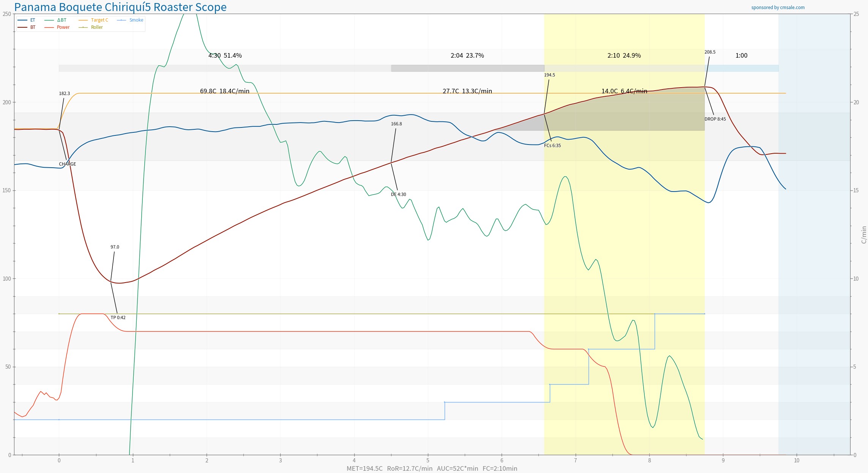
Task: Select the CHARGE event annotation
Action: 67,164
